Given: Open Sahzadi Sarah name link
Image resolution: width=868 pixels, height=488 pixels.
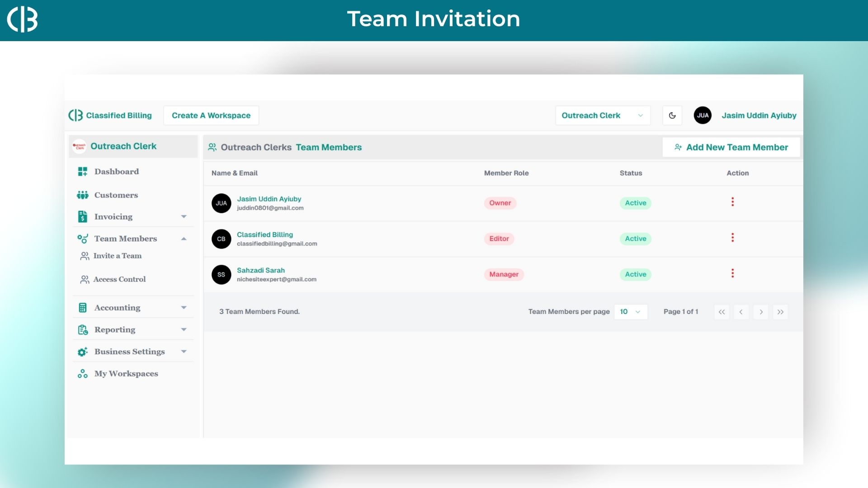Looking at the screenshot, I should pos(260,270).
